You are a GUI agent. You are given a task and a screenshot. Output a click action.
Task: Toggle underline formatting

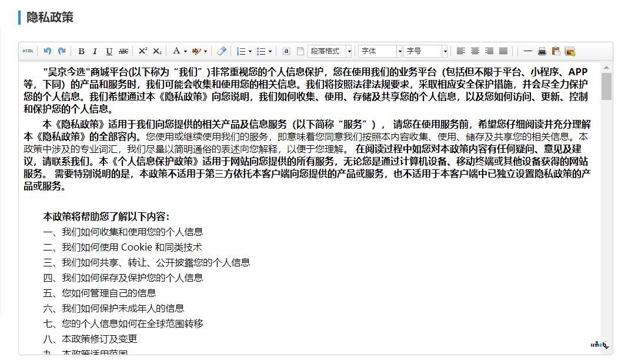(109, 51)
